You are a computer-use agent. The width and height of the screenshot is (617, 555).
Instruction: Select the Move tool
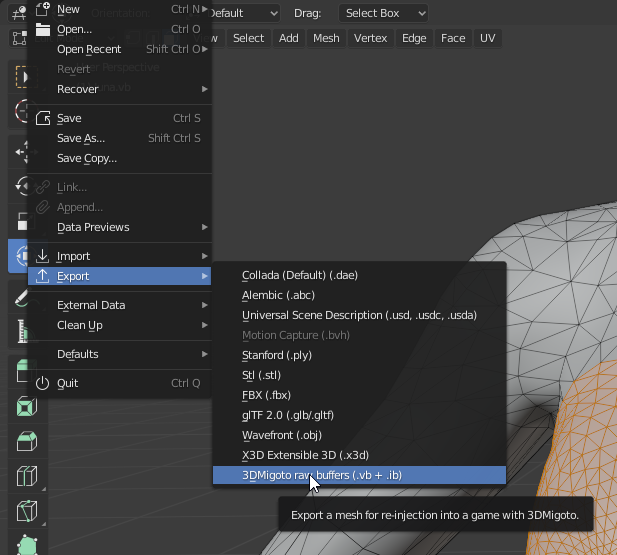[22, 152]
